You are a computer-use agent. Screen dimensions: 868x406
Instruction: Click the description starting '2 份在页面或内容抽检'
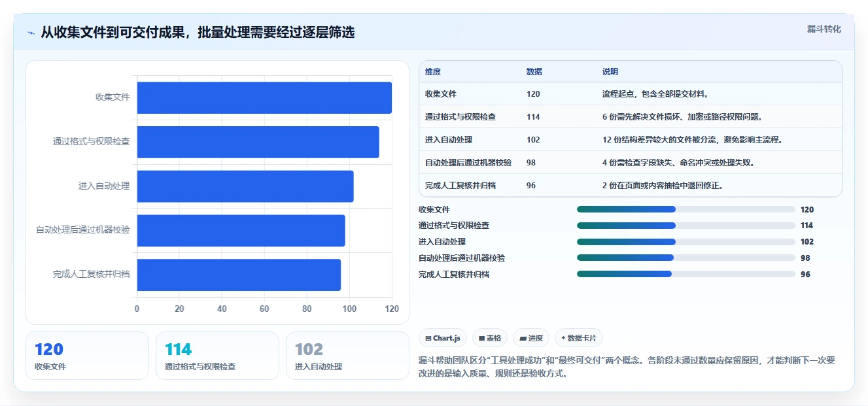(x=663, y=186)
